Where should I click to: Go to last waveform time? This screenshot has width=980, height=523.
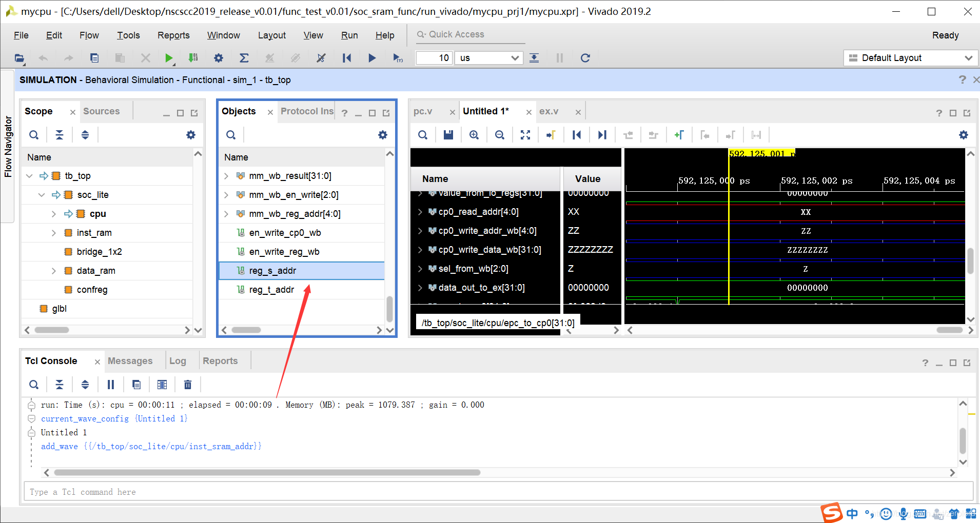(x=602, y=135)
